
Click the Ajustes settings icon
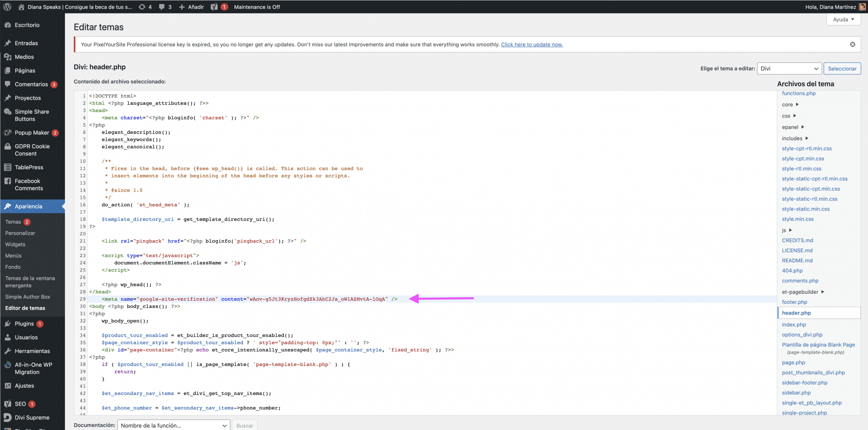pyautogui.click(x=8, y=386)
